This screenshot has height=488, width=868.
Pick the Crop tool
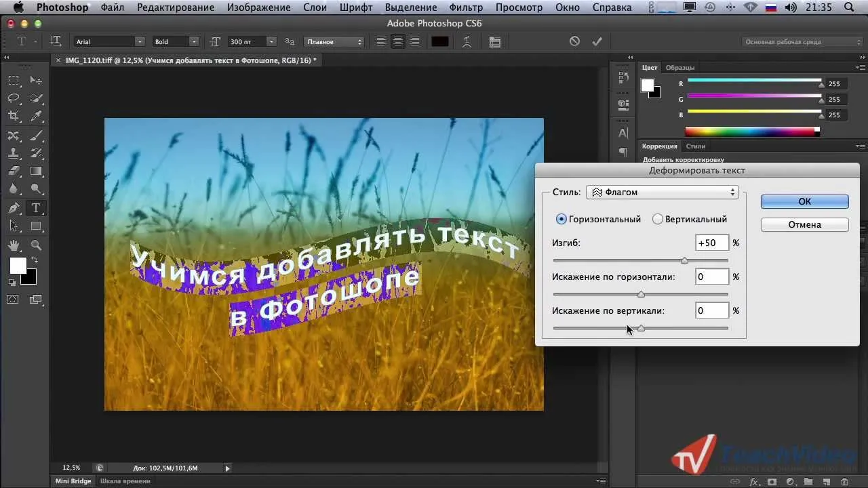(14, 117)
